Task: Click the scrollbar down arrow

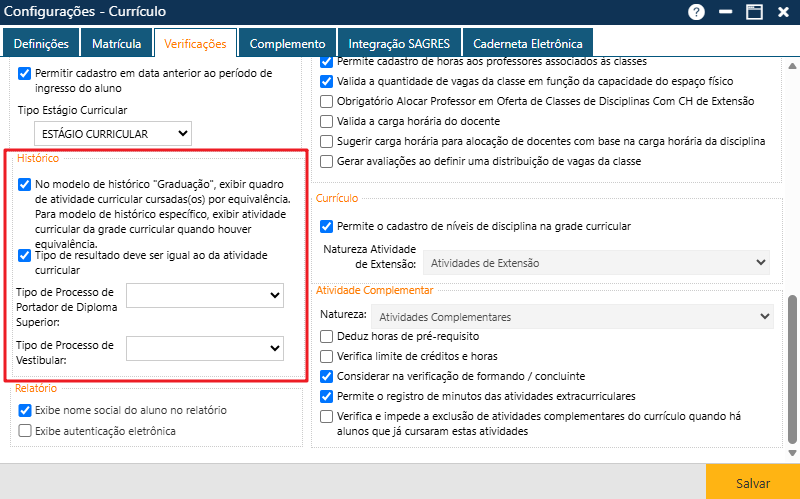Action: pyautogui.click(x=792, y=453)
